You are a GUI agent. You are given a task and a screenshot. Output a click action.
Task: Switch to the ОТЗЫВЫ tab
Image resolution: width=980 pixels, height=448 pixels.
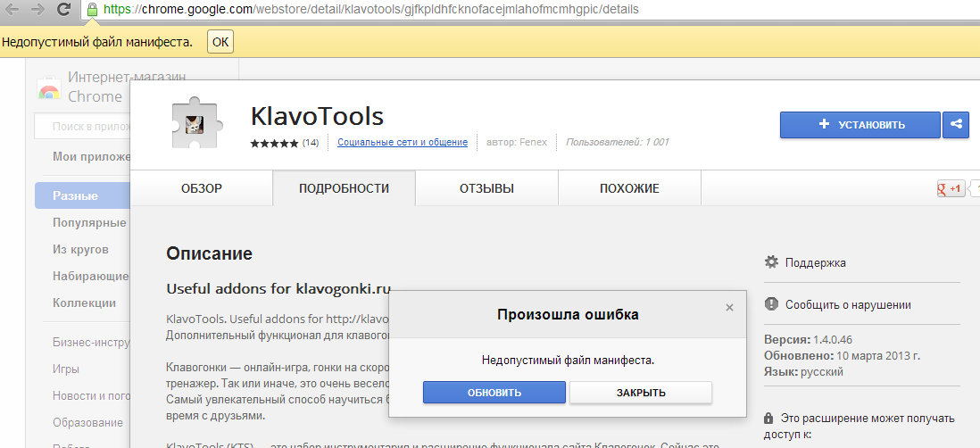(x=486, y=188)
